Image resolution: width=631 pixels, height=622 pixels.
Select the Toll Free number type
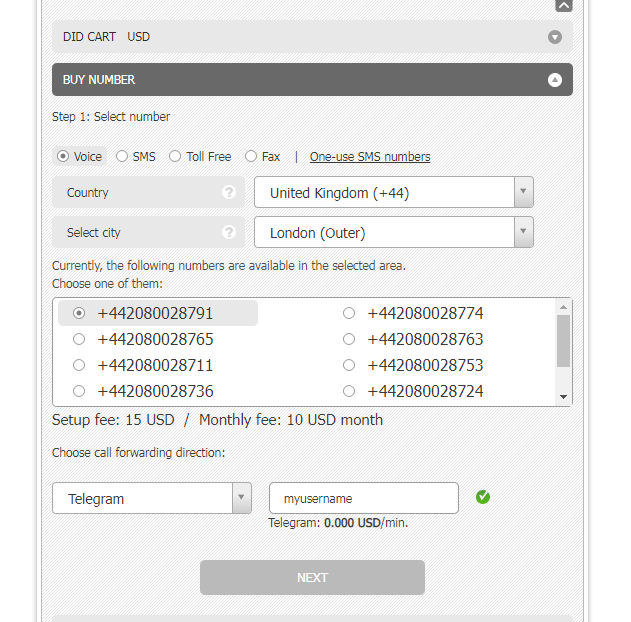176,157
